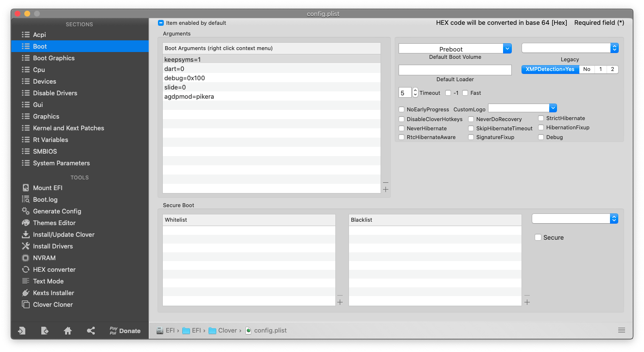644x352 pixels.
Task: Enable the RtcHibernateAware checkbox
Action: point(401,137)
